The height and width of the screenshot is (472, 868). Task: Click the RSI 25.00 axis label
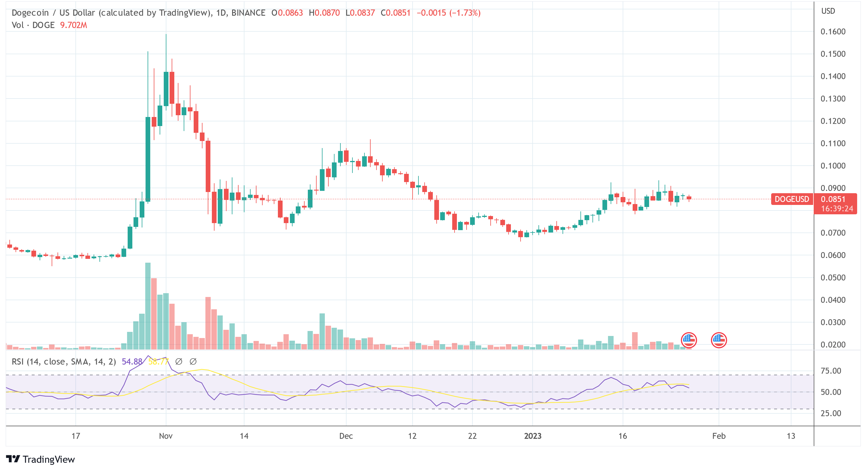(831, 413)
